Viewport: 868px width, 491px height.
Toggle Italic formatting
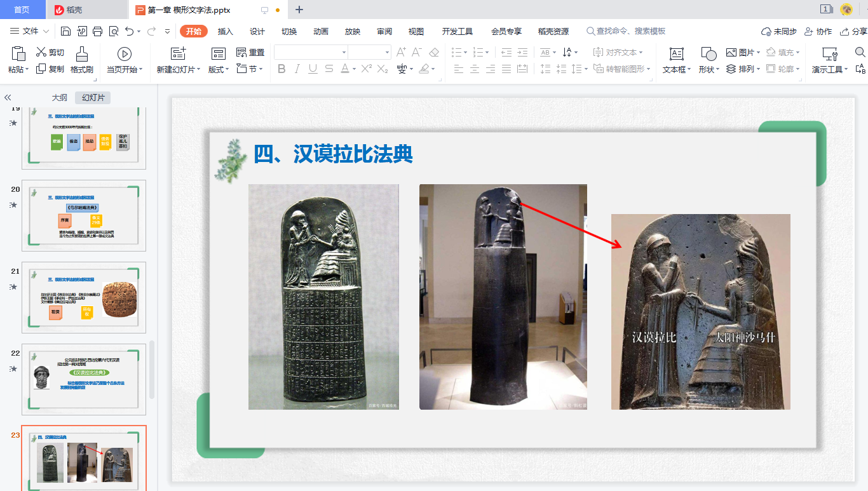[x=297, y=69]
